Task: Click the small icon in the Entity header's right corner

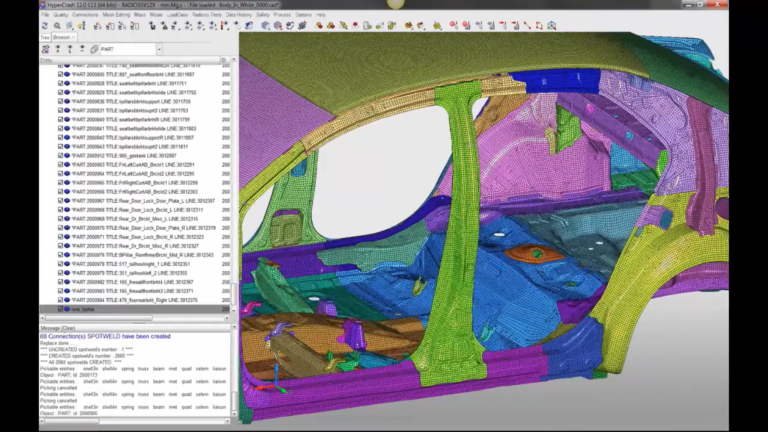Action: 224,60
